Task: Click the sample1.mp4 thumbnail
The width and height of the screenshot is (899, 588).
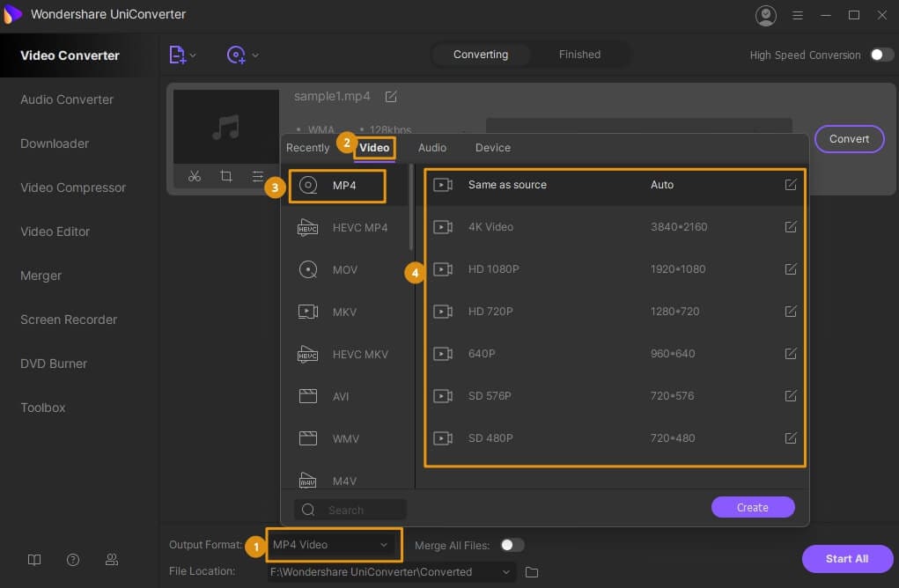Action: click(226, 127)
